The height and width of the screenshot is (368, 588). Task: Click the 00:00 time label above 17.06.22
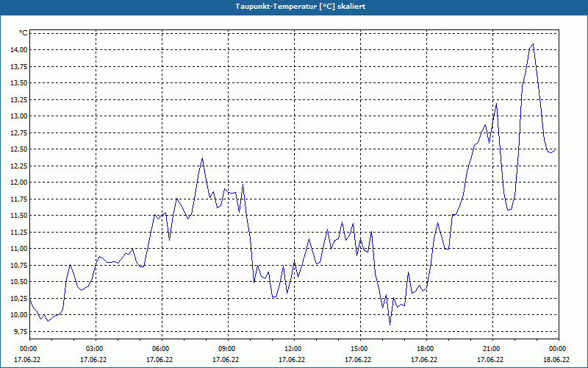(27, 349)
